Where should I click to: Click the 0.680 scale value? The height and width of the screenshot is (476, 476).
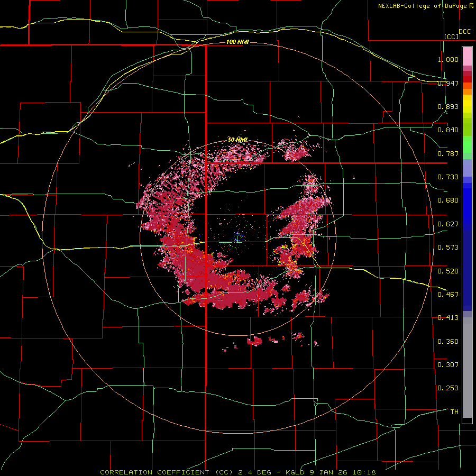pos(448,200)
